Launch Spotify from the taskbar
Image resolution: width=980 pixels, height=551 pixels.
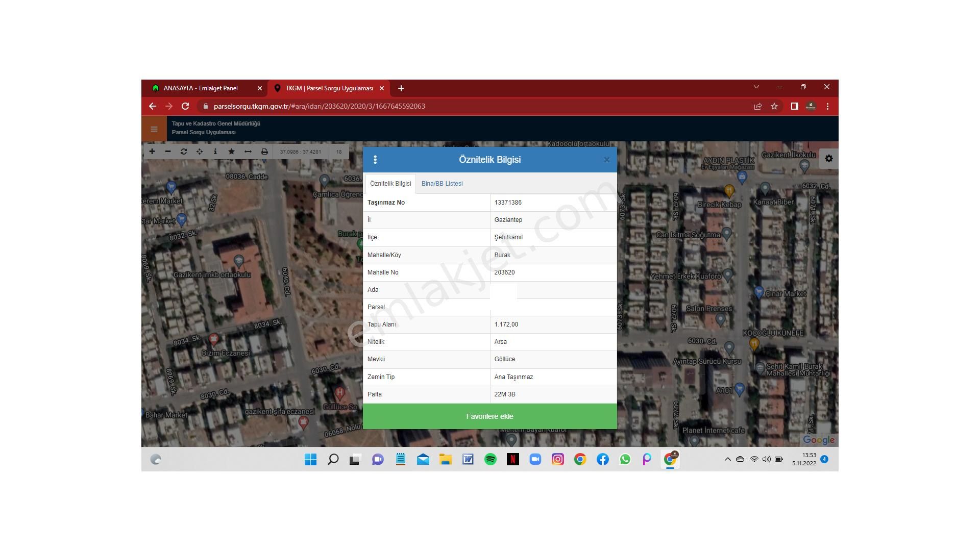point(491,460)
